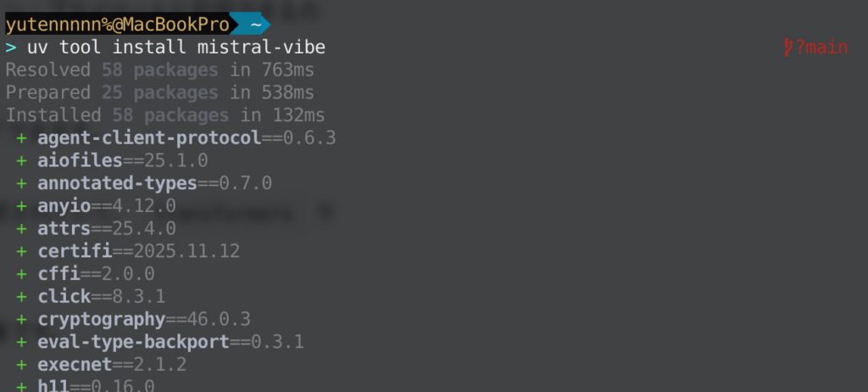Click the green plus beside agent-client-protocol
This screenshot has width=868, height=392.
point(21,137)
